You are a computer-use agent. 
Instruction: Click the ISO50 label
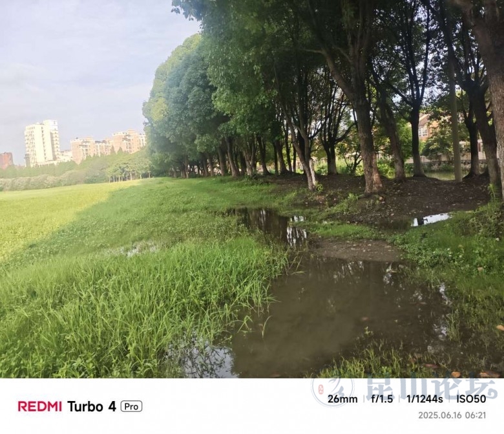point(471,399)
